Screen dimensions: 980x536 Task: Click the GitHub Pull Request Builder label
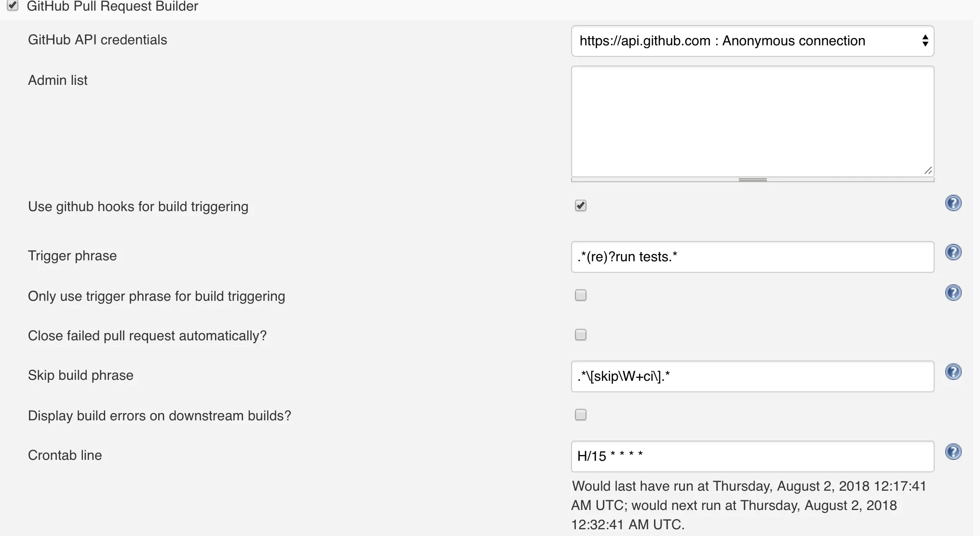112,6
